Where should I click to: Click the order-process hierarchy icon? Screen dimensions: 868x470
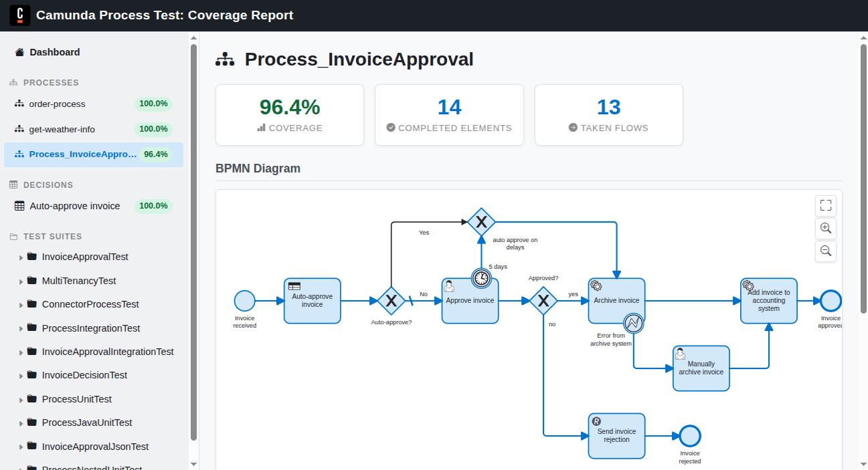tap(19, 104)
